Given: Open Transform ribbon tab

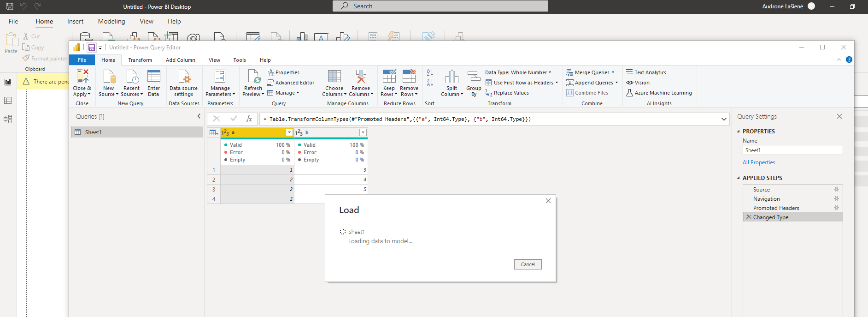Looking at the screenshot, I should coord(140,60).
